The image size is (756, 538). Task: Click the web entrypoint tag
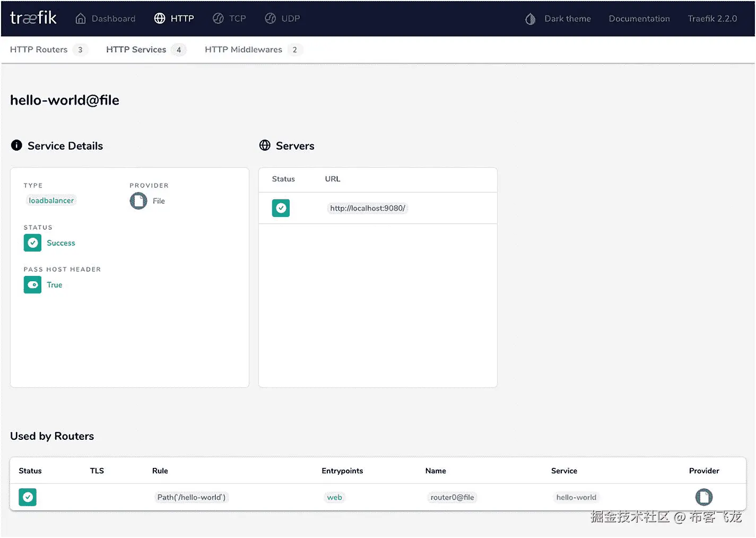[334, 497]
